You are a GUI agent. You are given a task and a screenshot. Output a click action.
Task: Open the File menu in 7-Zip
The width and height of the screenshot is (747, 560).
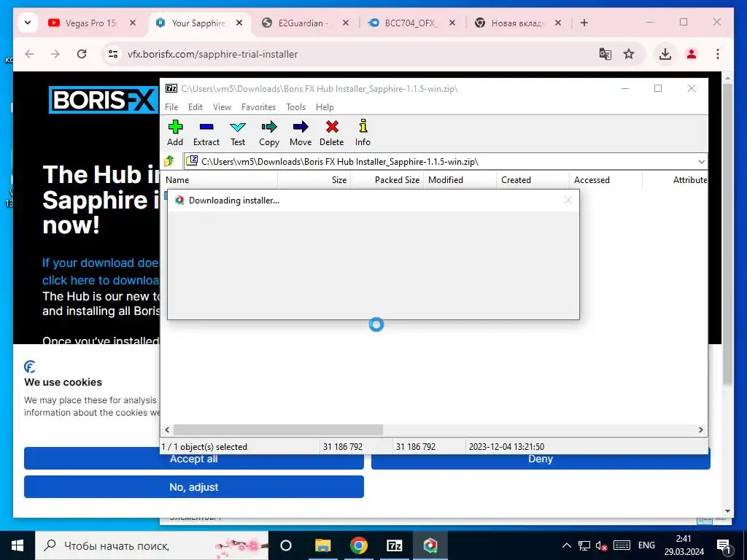[x=171, y=107]
